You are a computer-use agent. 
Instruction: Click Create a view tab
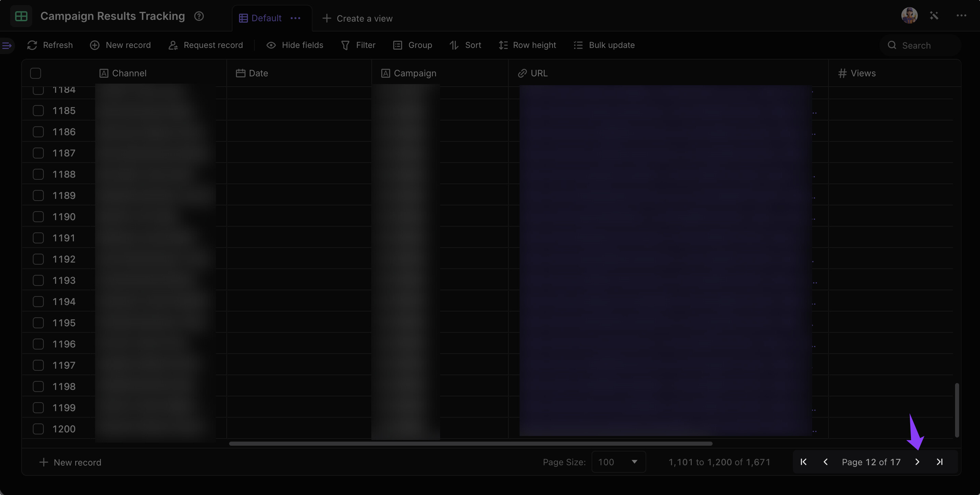[x=357, y=18]
